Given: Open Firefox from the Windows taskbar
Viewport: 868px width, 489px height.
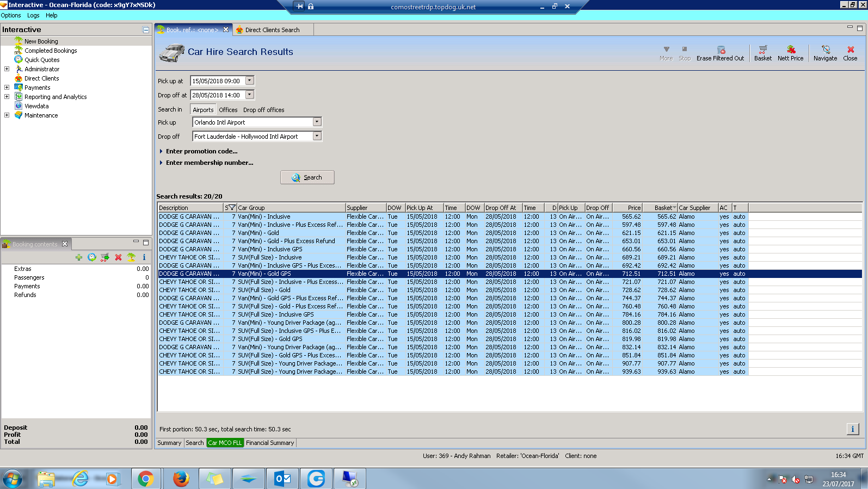Looking at the screenshot, I should (181, 479).
